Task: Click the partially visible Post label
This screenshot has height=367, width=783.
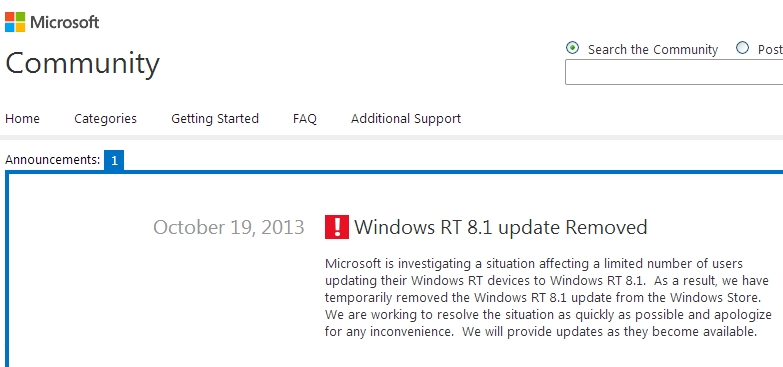Action: [x=770, y=49]
